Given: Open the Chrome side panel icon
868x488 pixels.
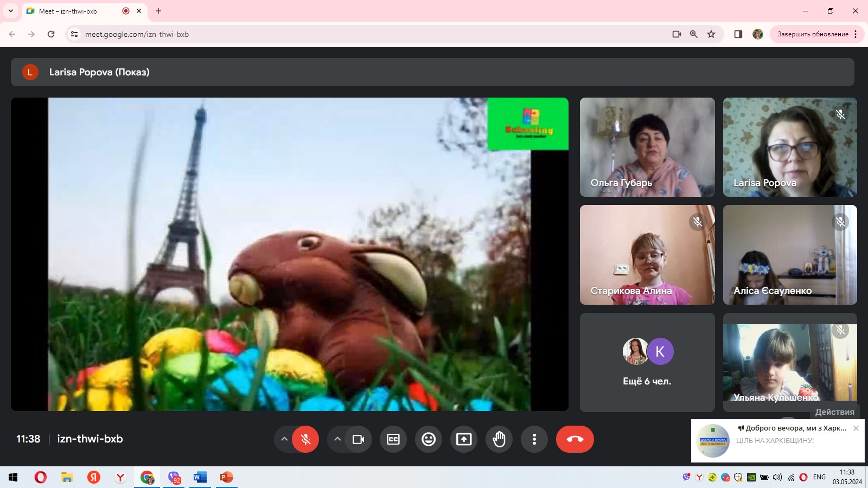Looking at the screenshot, I should (738, 34).
